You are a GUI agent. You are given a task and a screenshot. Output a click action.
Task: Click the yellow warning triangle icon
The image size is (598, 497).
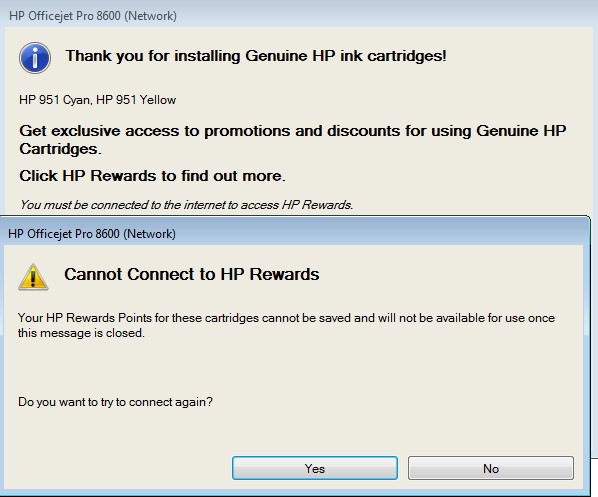click(33, 277)
